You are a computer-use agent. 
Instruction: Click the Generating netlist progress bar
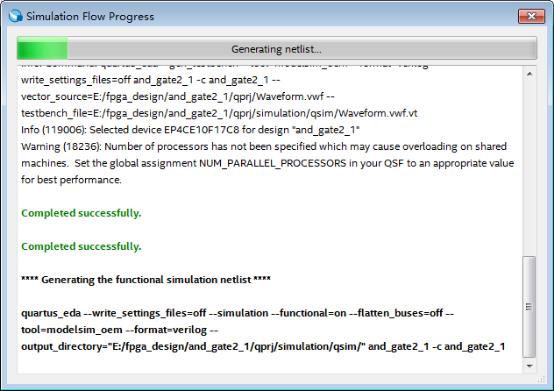coord(277,48)
